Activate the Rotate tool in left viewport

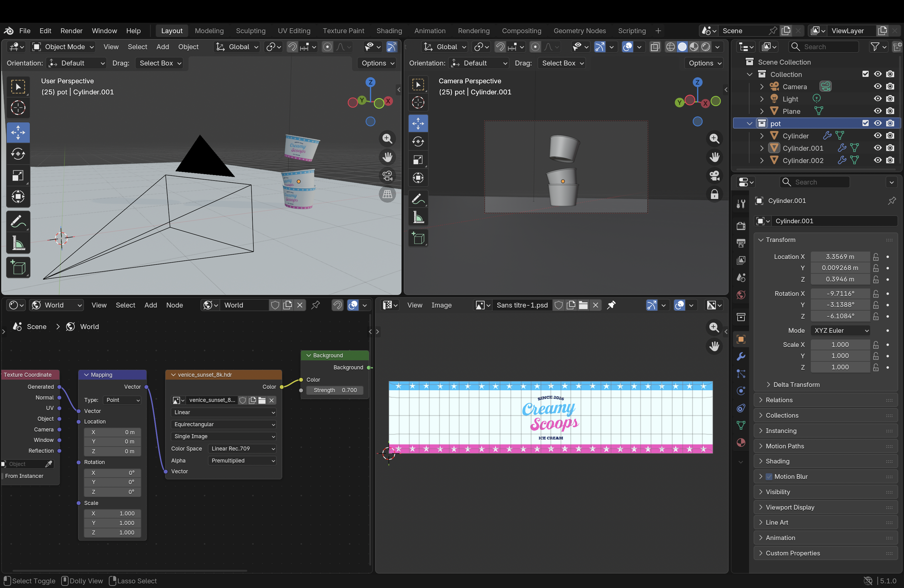click(x=18, y=154)
